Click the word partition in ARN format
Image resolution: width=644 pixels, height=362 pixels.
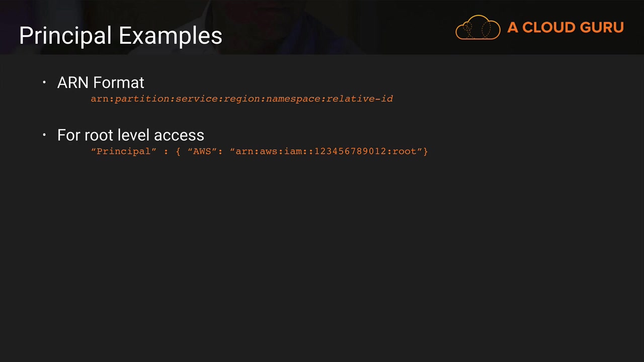(142, 99)
